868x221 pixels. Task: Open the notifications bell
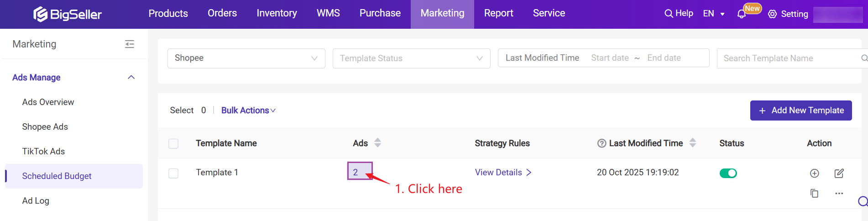pos(742,14)
